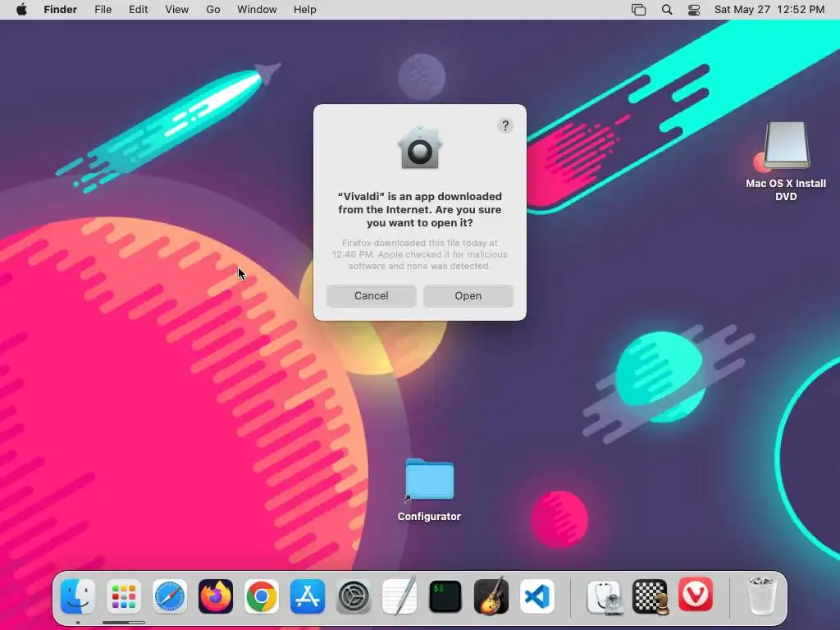The image size is (840, 630).
Task: Launch TextEdit from the Dock
Action: point(399,596)
